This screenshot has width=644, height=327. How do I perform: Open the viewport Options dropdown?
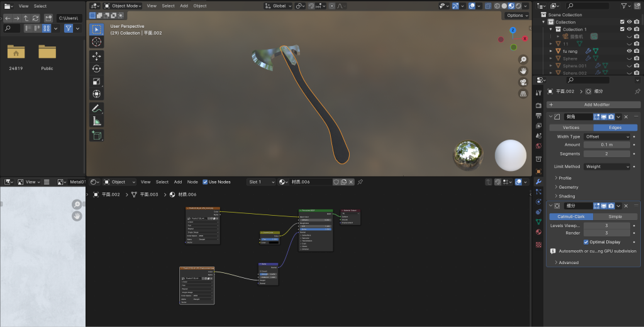point(517,15)
